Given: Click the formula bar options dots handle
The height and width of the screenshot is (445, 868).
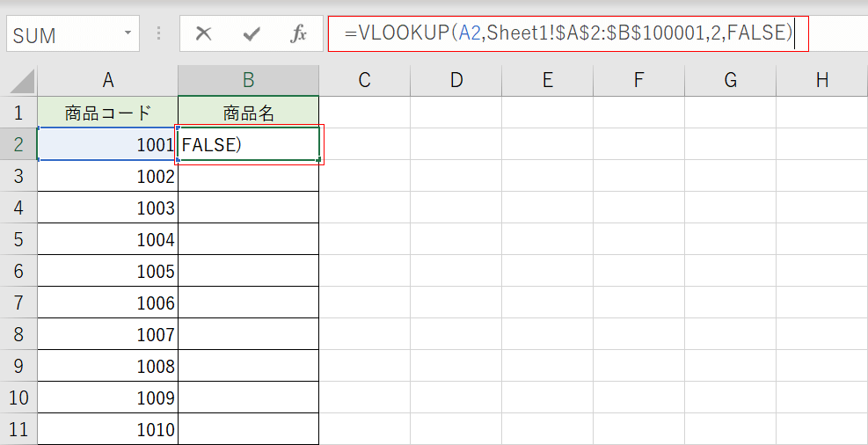Looking at the screenshot, I should pos(159,33).
